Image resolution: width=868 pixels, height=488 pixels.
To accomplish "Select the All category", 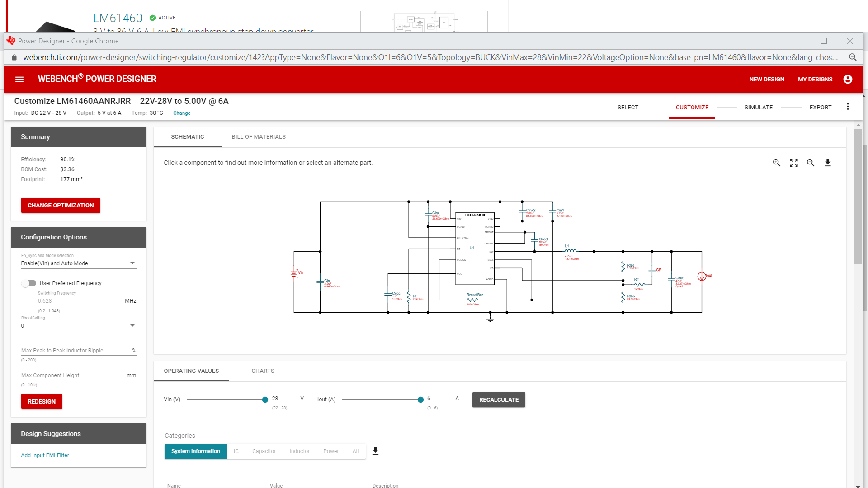I will pyautogui.click(x=356, y=451).
